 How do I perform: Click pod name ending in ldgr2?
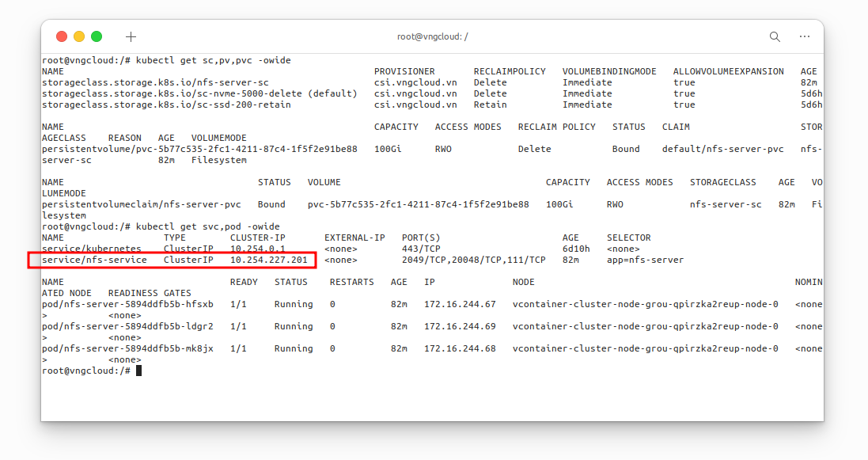[x=127, y=326]
